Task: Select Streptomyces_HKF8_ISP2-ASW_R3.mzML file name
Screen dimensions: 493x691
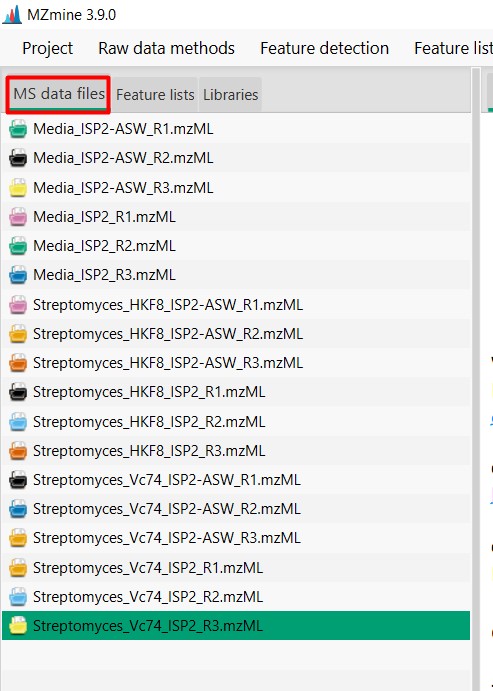Action: 168,363
